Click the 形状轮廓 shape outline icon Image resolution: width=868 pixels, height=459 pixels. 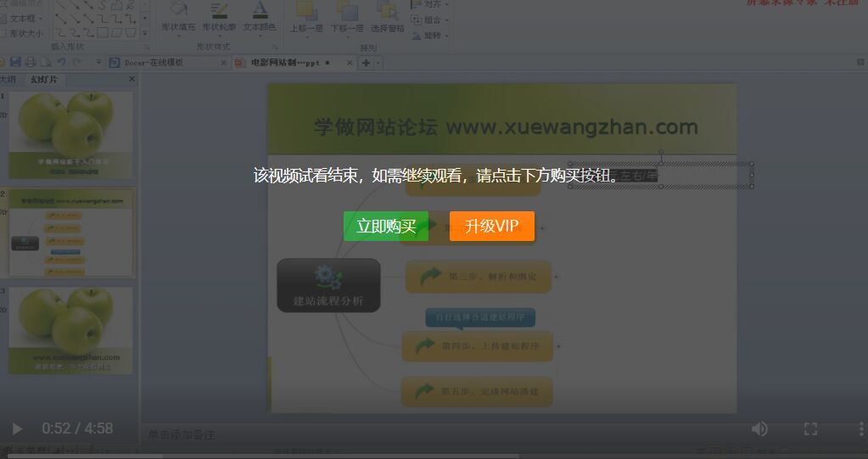pos(219,13)
